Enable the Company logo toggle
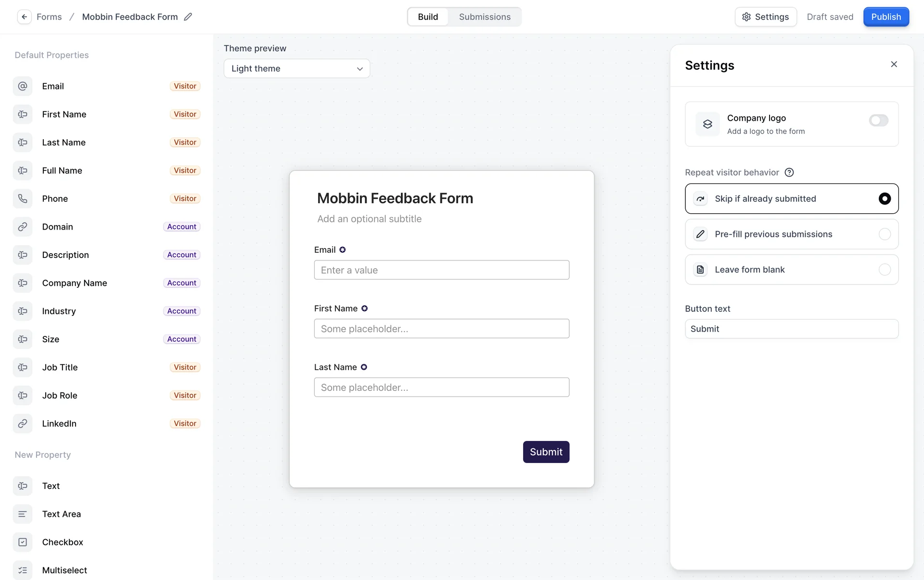Viewport: 924px width, 580px height. click(x=878, y=120)
